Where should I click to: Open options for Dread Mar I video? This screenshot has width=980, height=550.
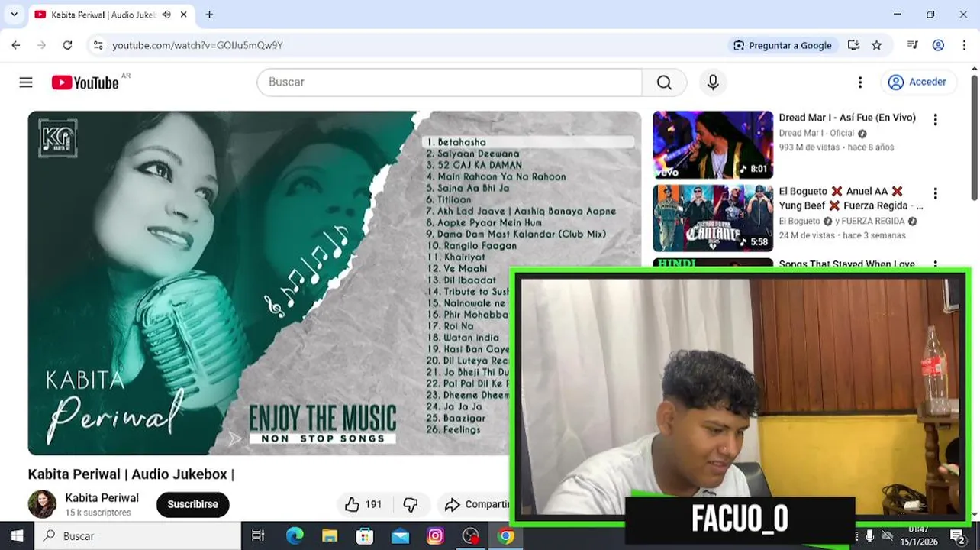click(935, 119)
